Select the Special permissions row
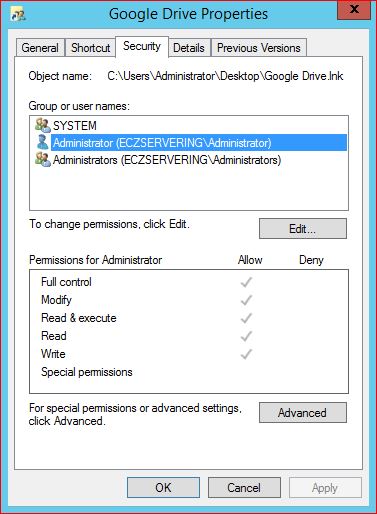377x514 pixels. coord(189,372)
